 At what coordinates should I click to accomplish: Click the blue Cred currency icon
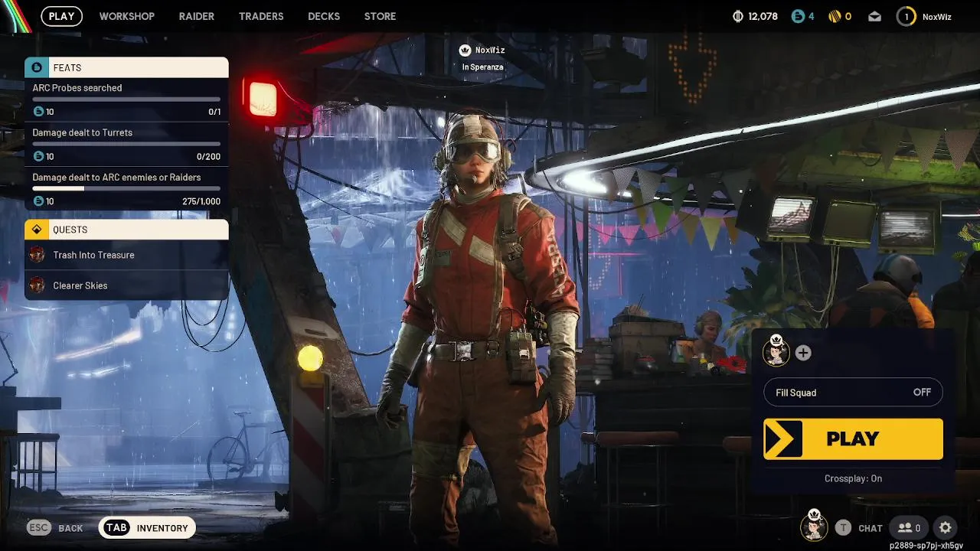798,16
